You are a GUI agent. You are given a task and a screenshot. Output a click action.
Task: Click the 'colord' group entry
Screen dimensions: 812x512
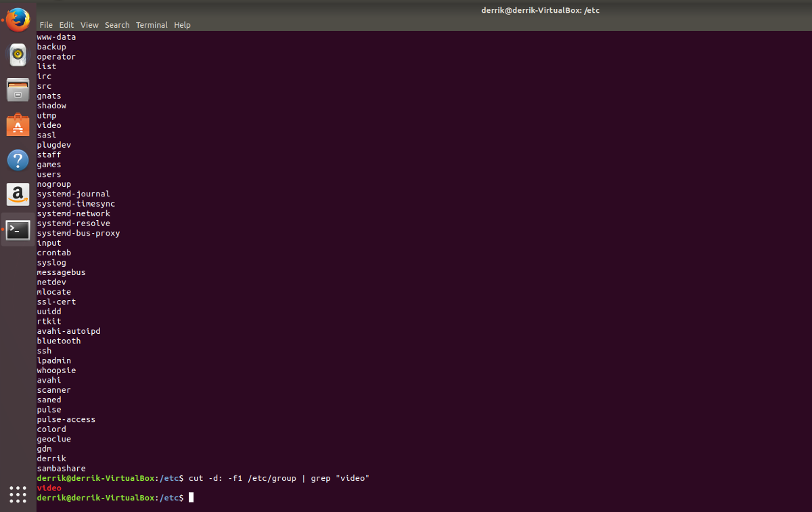(51, 429)
